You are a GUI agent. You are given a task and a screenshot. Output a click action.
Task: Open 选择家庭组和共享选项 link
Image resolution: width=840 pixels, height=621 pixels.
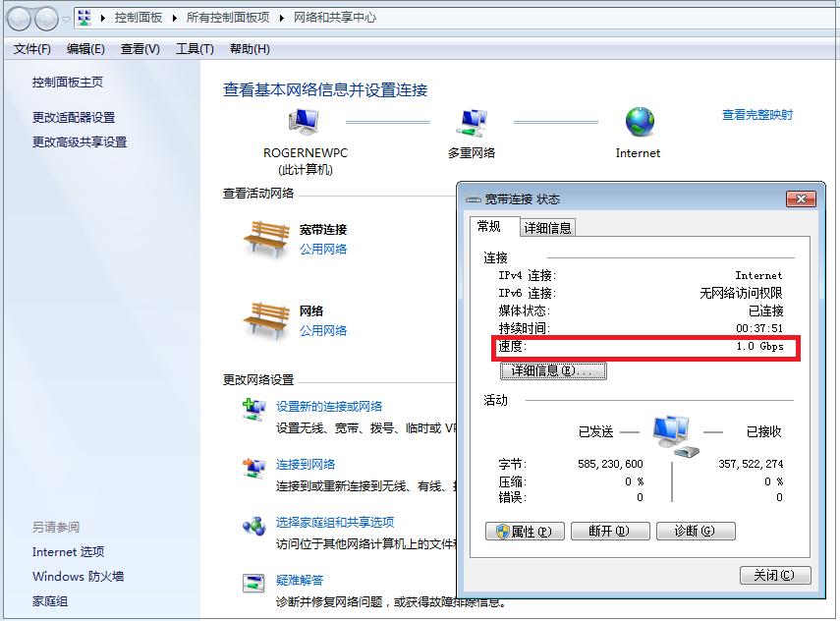[x=335, y=523]
